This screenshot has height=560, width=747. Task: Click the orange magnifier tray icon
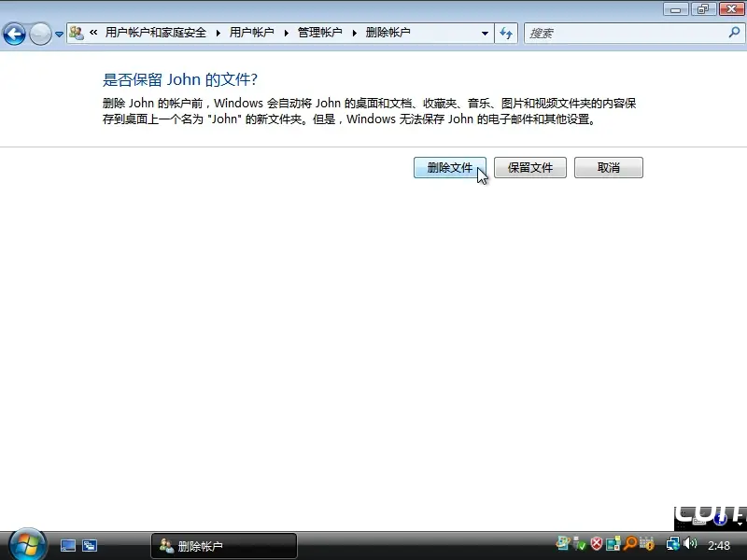[x=629, y=543]
